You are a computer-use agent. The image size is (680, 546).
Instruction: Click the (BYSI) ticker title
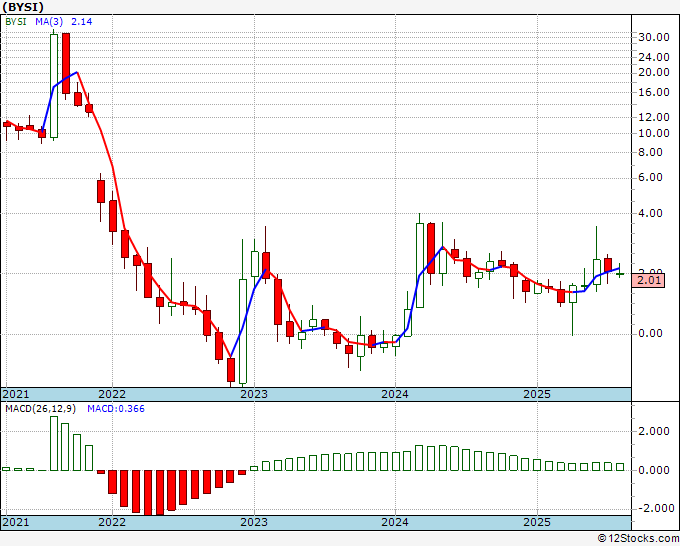23,7
